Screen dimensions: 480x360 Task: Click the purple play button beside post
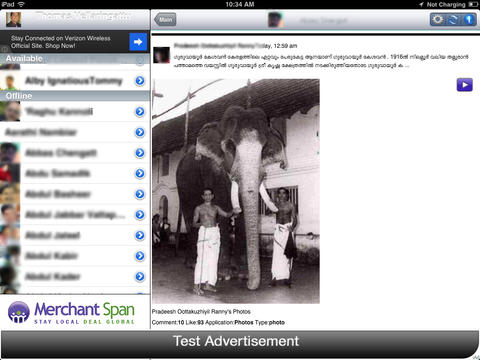tap(464, 85)
